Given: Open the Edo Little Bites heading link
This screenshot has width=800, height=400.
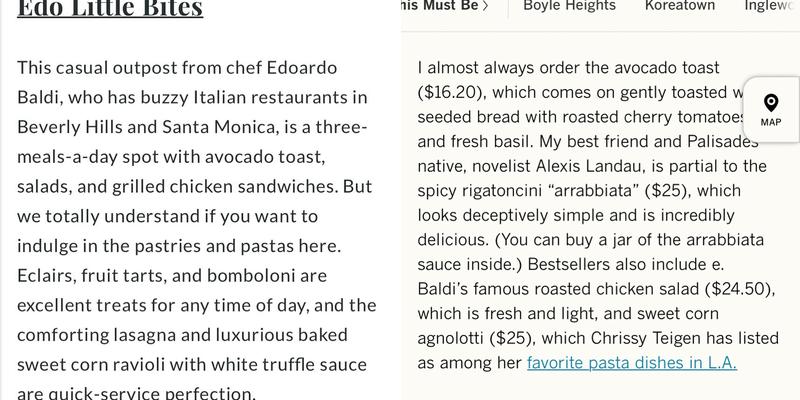Looking at the screenshot, I should coord(110,9).
